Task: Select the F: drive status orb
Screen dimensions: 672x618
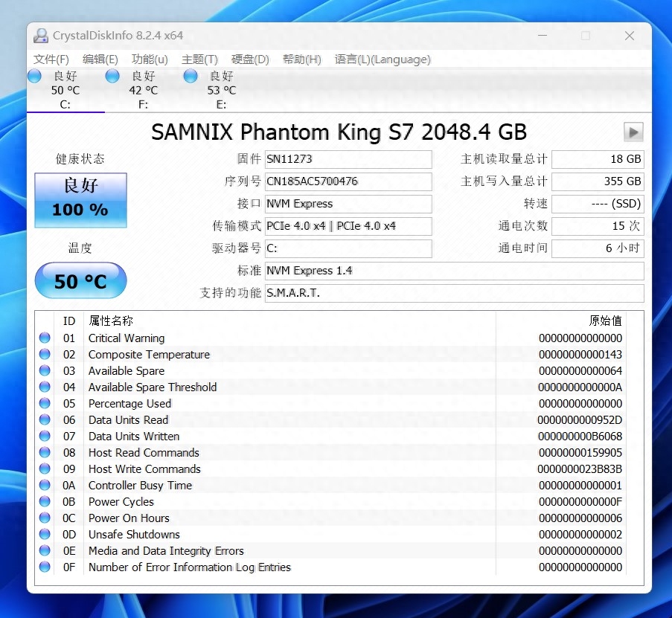Action: [112, 77]
